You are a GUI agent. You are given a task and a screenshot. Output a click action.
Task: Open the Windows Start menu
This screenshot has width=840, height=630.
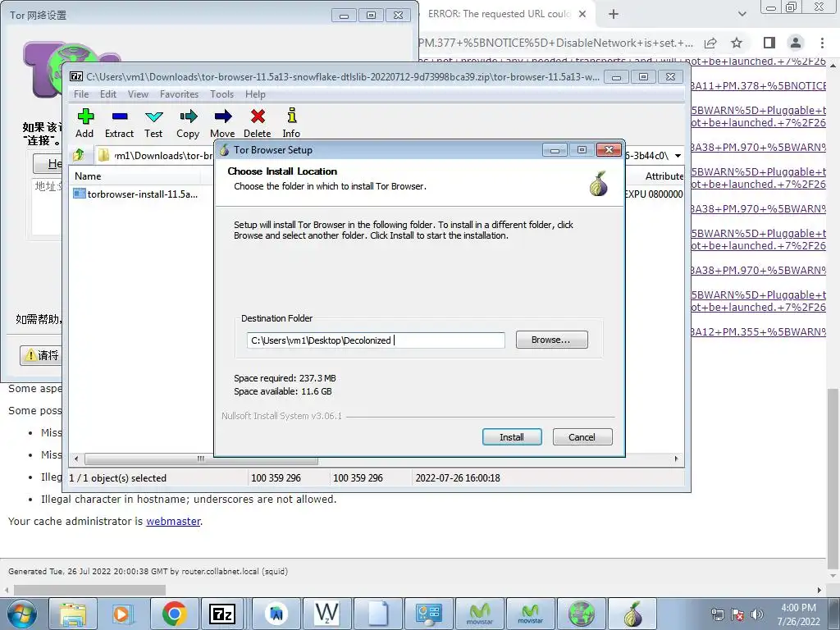click(x=21, y=614)
